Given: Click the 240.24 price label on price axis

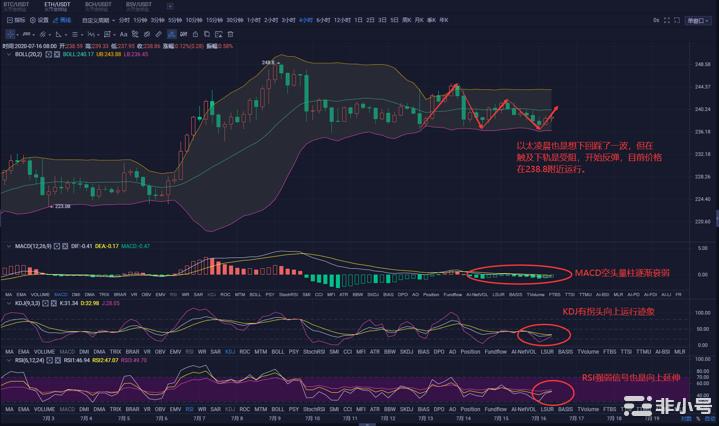Looking at the screenshot, I should pyautogui.click(x=702, y=109).
